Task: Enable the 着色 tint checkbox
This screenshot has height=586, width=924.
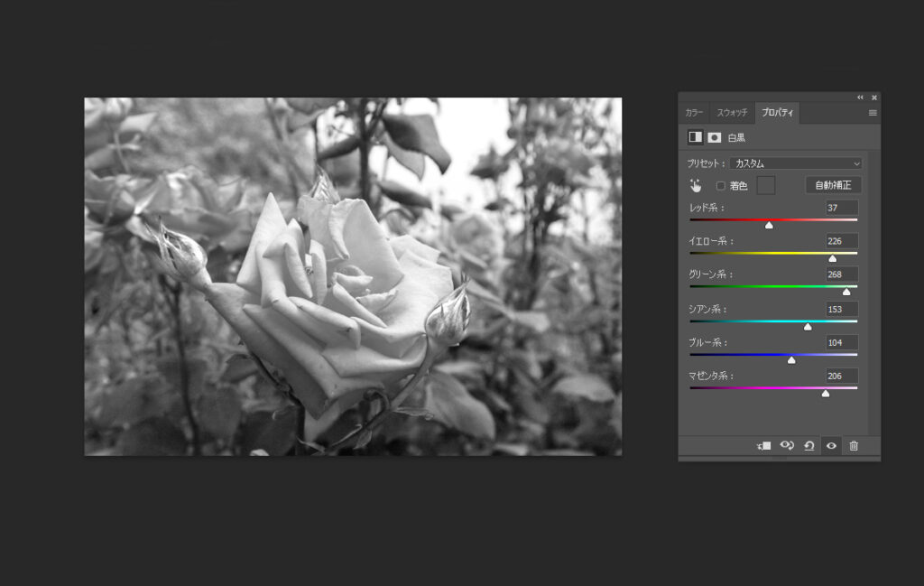Action: 720,186
